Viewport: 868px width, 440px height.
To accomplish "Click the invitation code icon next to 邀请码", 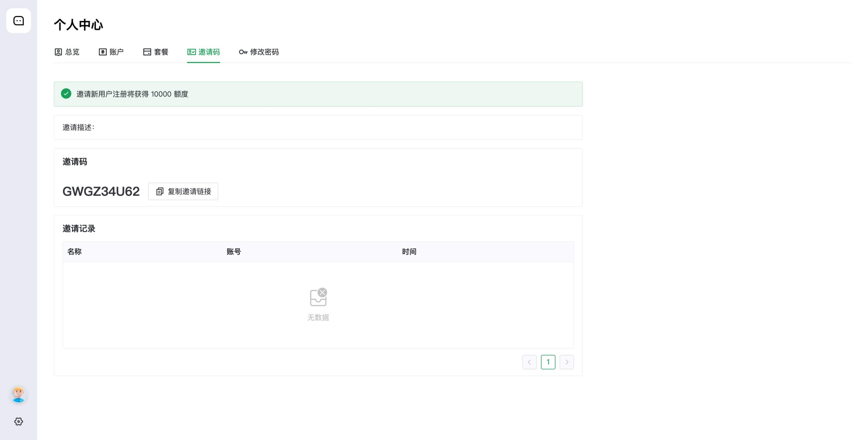I will pyautogui.click(x=191, y=52).
